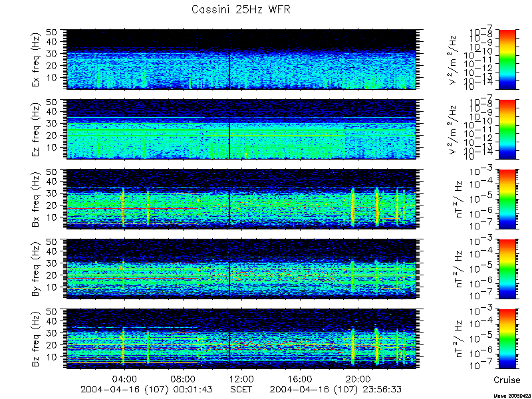
Task: Click the 04:00 time axis label
Action: (125, 378)
